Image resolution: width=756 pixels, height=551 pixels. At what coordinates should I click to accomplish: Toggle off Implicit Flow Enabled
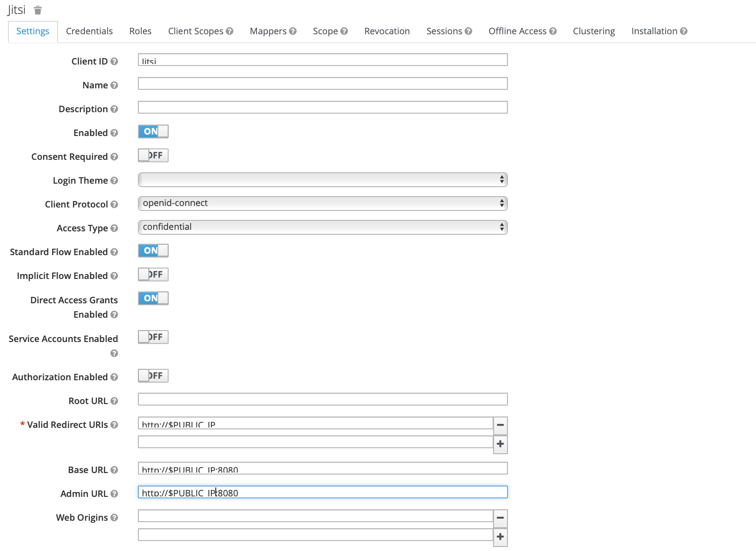(153, 274)
